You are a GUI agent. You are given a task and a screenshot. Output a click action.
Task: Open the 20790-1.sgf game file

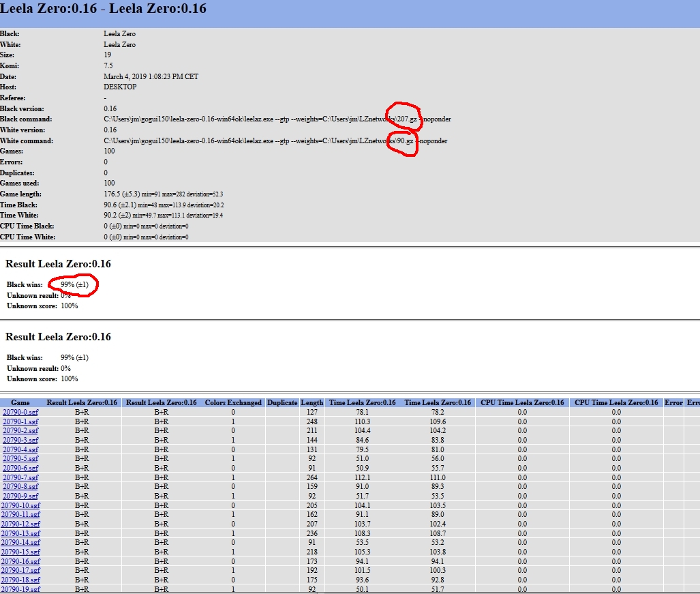pyautogui.click(x=20, y=421)
